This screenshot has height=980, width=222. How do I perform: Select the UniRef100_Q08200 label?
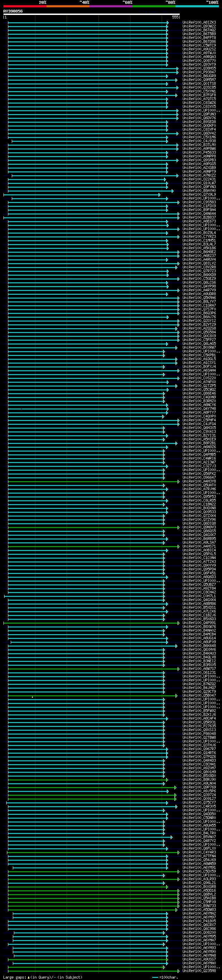click(199, 932)
